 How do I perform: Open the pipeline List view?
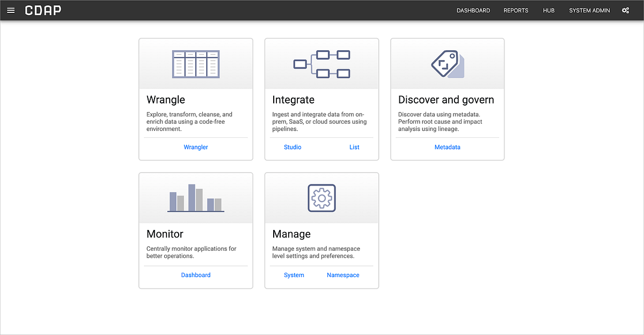[354, 147]
